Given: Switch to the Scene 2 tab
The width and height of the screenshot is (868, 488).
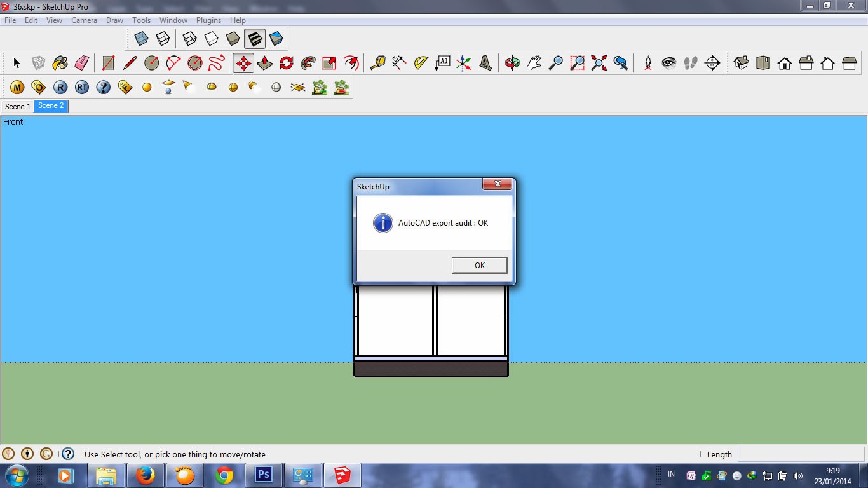Looking at the screenshot, I should click(51, 106).
